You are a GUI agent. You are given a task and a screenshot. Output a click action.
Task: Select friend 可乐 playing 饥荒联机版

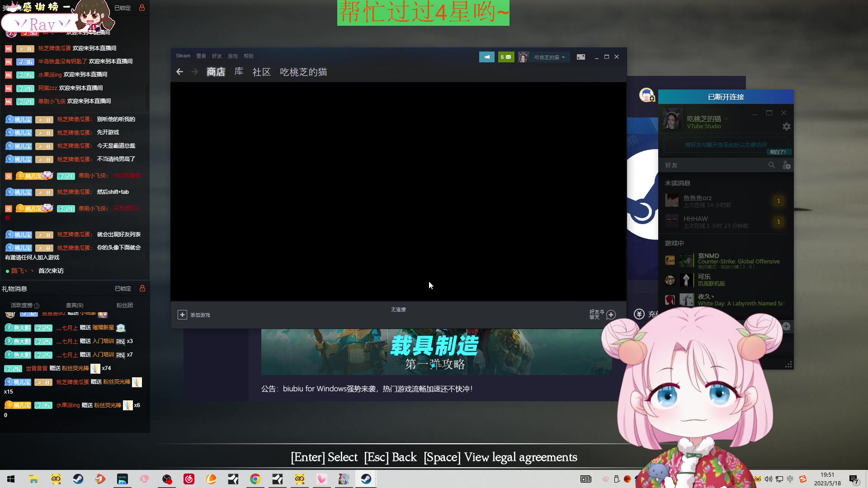click(x=726, y=280)
